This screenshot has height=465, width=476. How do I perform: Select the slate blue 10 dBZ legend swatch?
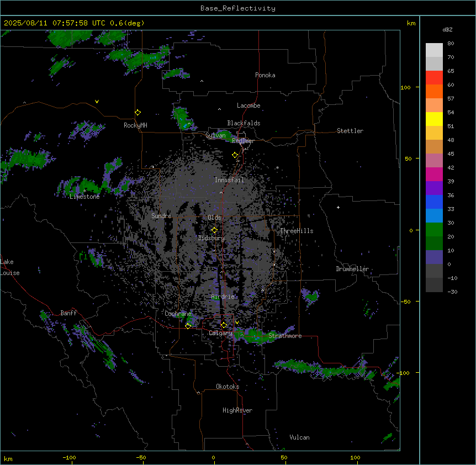click(x=434, y=257)
